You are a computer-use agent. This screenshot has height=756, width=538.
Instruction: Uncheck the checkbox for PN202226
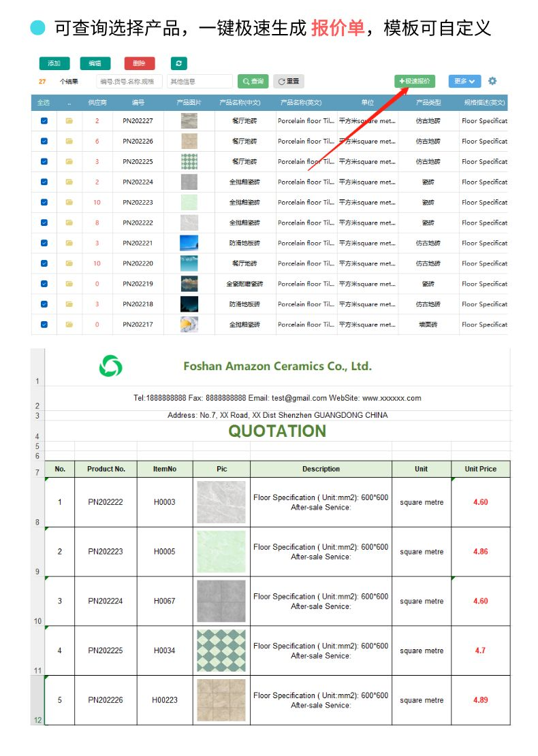coord(44,142)
